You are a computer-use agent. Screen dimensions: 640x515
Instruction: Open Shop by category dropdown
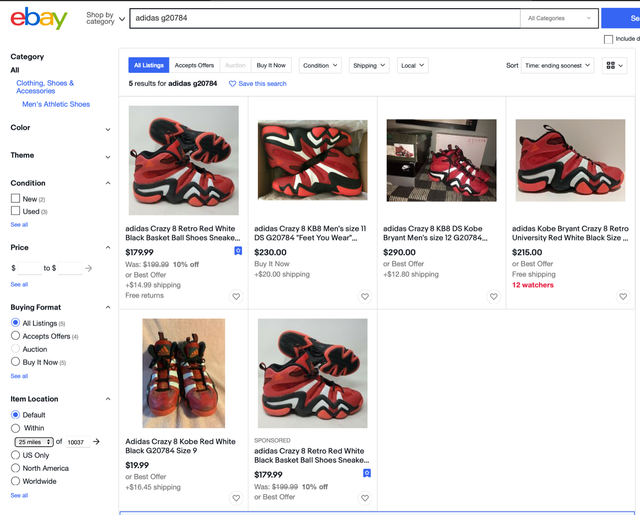tap(105, 18)
